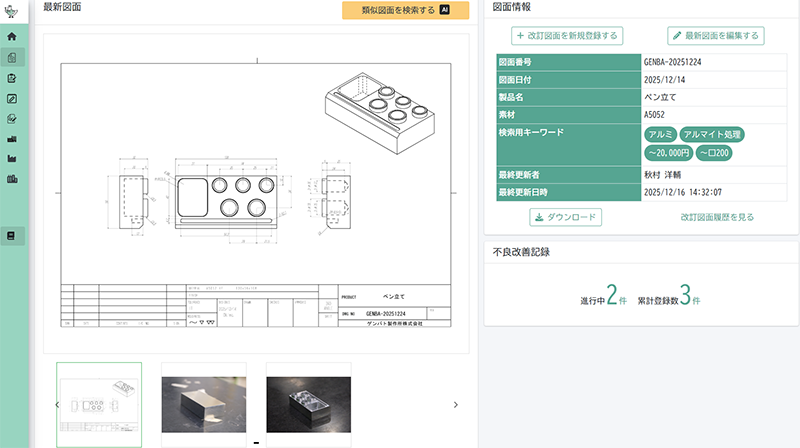
Task: View the revised drawing history link
Action: coord(717,217)
